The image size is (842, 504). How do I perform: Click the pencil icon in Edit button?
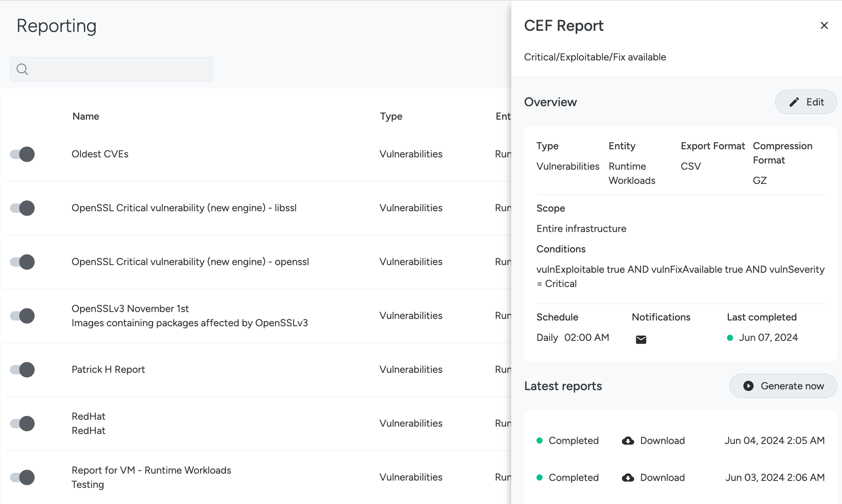[x=794, y=102]
